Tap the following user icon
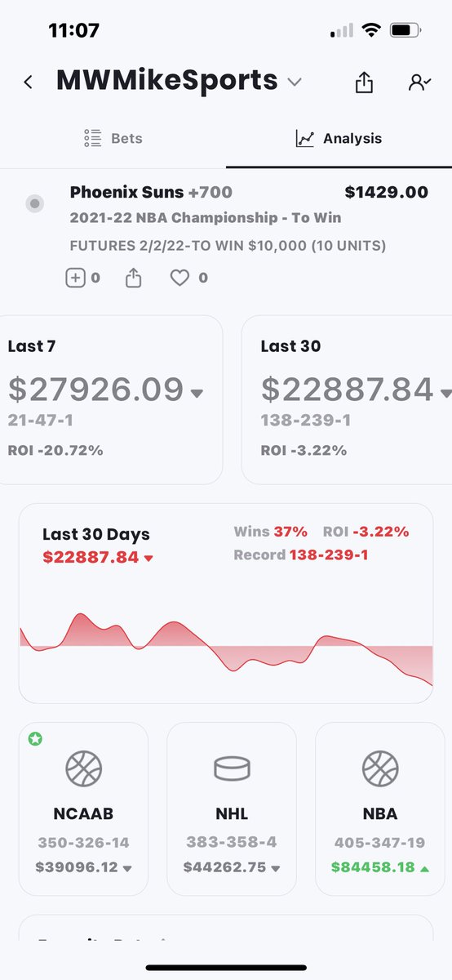Image resolution: width=452 pixels, height=980 pixels. point(419,82)
